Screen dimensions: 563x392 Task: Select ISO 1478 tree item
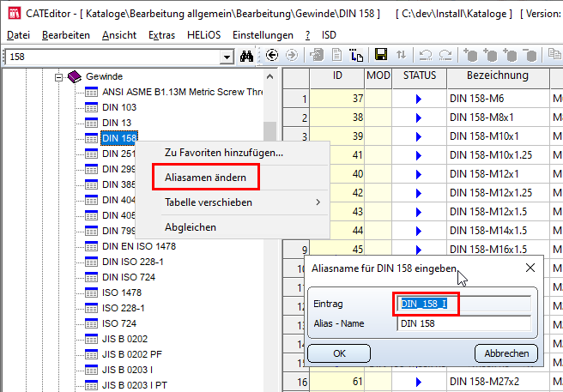[x=122, y=292]
